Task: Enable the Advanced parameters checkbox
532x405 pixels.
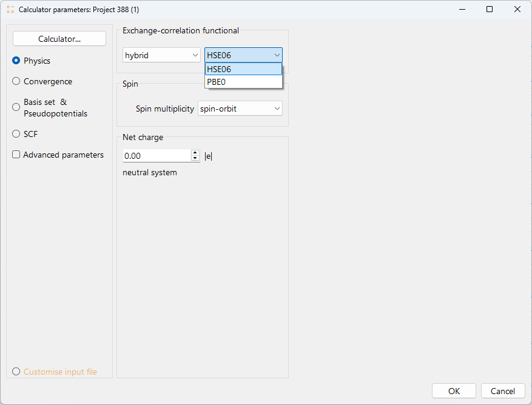Action: pyautogui.click(x=16, y=155)
